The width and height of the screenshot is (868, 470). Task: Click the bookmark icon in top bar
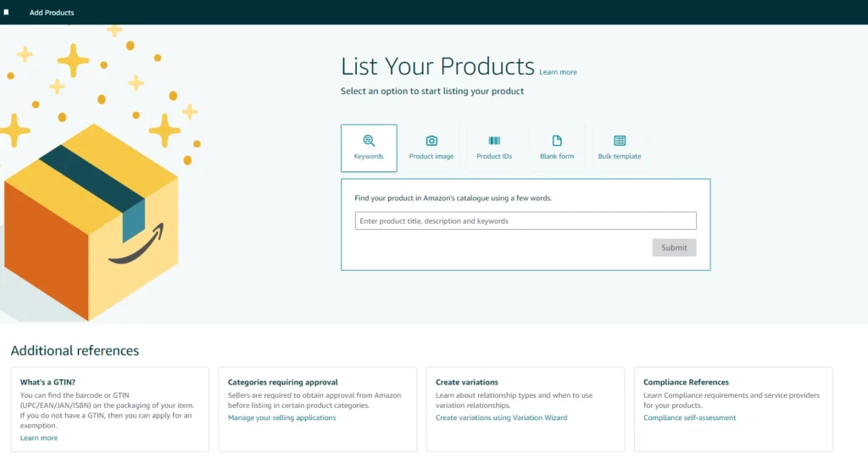(6, 12)
